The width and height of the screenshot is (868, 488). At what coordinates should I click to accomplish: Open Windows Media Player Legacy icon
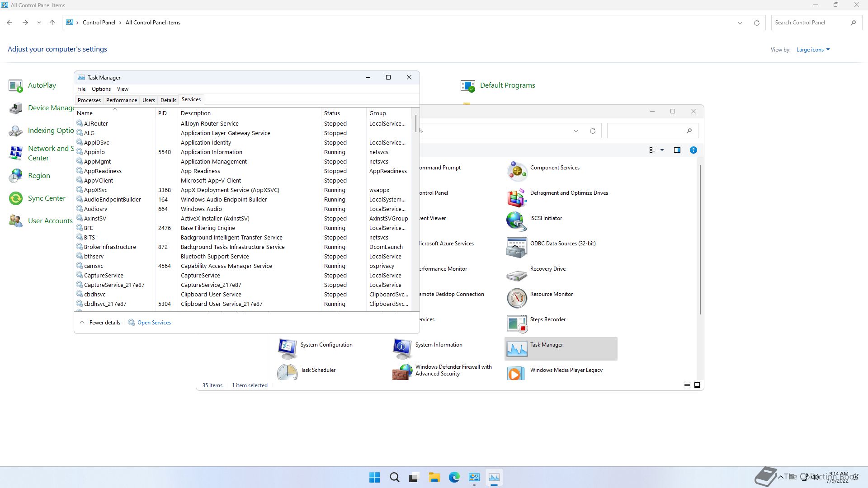click(517, 373)
